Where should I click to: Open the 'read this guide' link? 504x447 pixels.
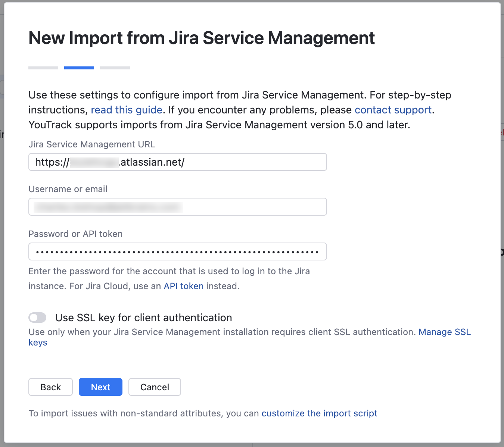pos(126,110)
